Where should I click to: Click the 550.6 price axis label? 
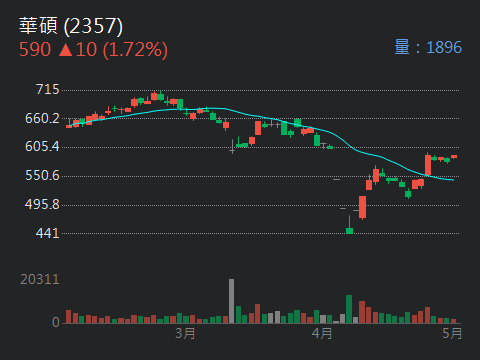[x=42, y=175]
